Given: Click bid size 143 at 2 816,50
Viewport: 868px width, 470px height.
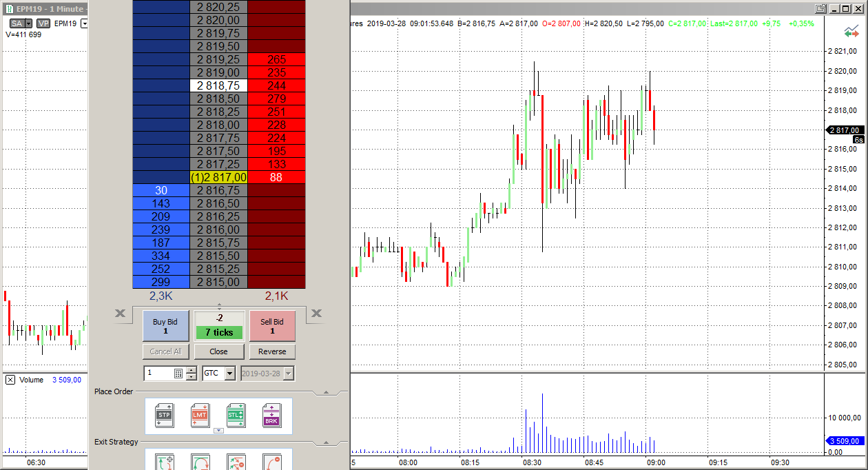Looking at the screenshot, I should [x=161, y=203].
